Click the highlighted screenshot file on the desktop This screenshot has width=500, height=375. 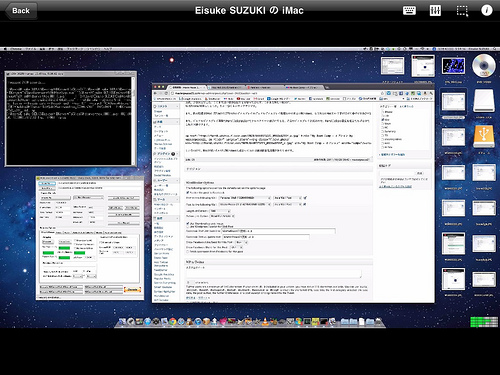point(453,102)
